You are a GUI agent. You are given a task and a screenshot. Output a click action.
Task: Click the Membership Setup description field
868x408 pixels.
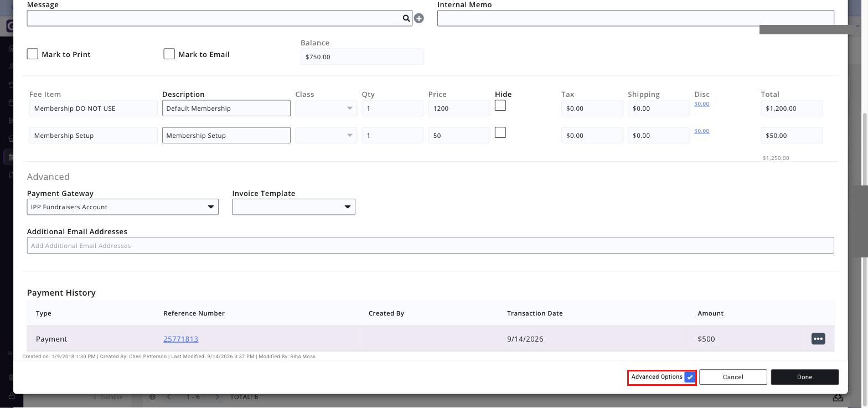tap(226, 136)
